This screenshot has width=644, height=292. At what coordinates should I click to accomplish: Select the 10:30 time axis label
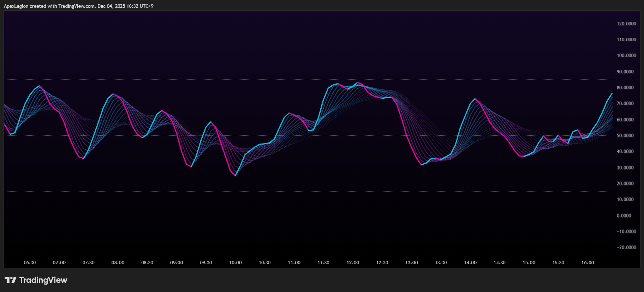264,262
